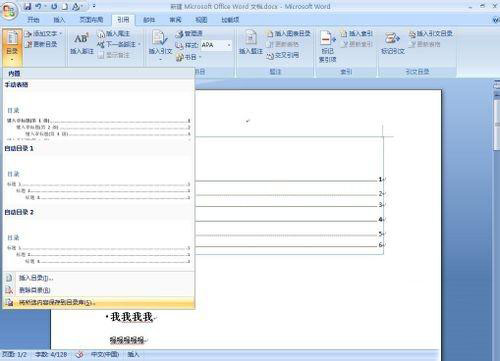The width and height of the screenshot is (500, 361).
Task: Go to next footnote via 下一条脚注
Action: (x=116, y=44)
